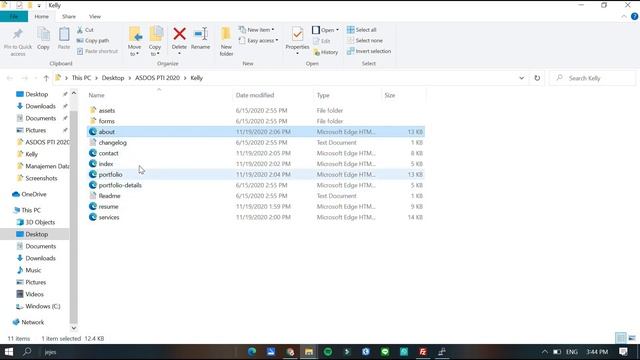Image resolution: width=640 pixels, height=360 pixels.
Task: Open Microsoft Edge from the taskbar
Action: (252, 351)
